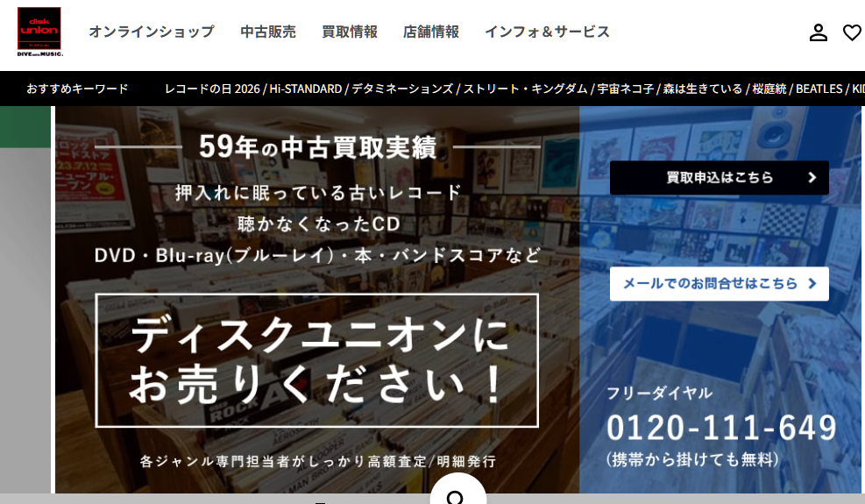Click the ディスクユニオンにお売りください！ banner box
The image size is (865, 504).
pos(317,360)
